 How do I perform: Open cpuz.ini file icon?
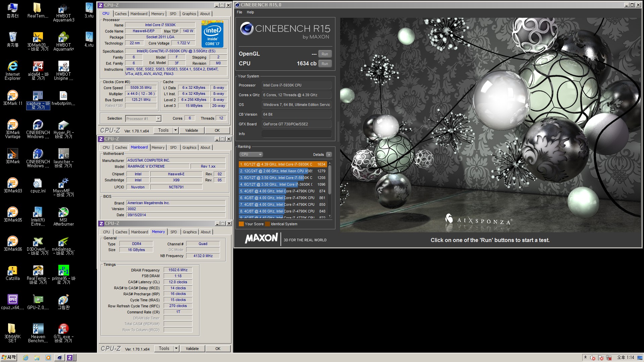coord(38,185)
